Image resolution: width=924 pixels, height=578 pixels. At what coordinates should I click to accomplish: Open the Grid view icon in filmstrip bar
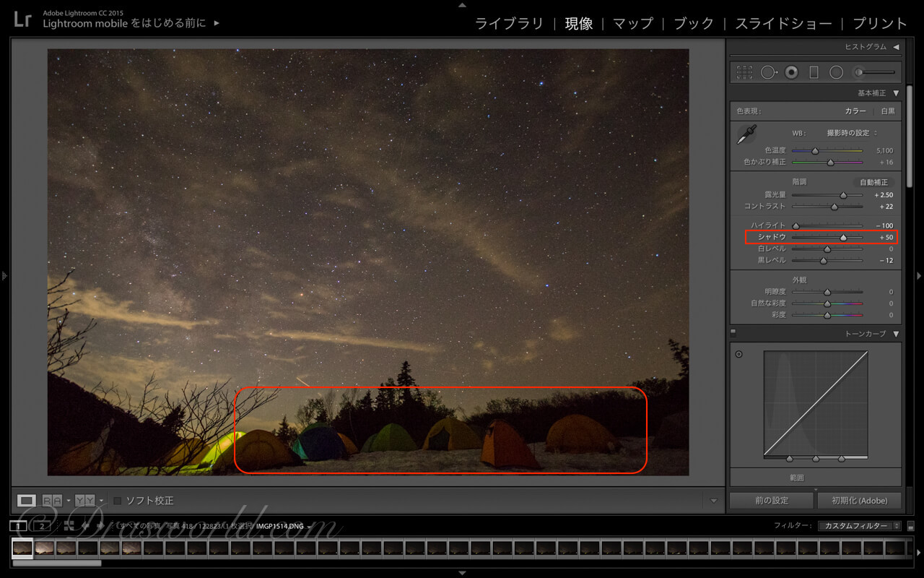click(x=69, y=526)
